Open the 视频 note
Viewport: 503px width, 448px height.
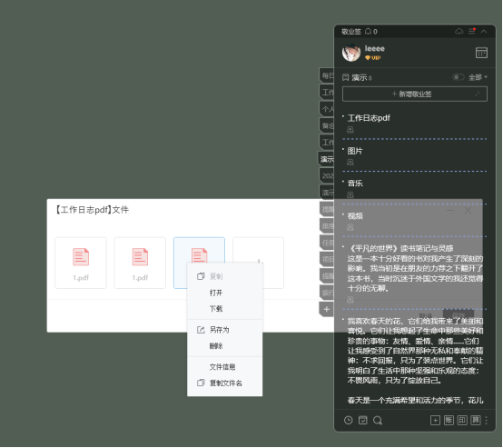point(355,215)
